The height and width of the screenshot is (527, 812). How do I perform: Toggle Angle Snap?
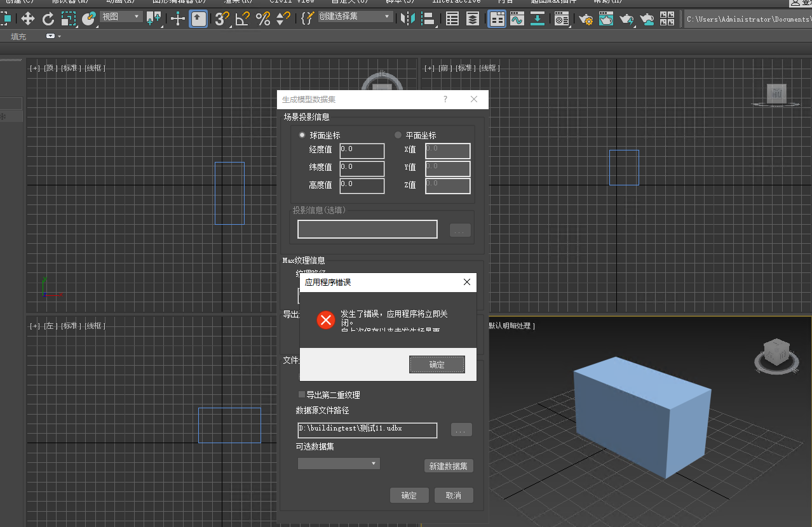pyautogui.click(x=242, y=18)
